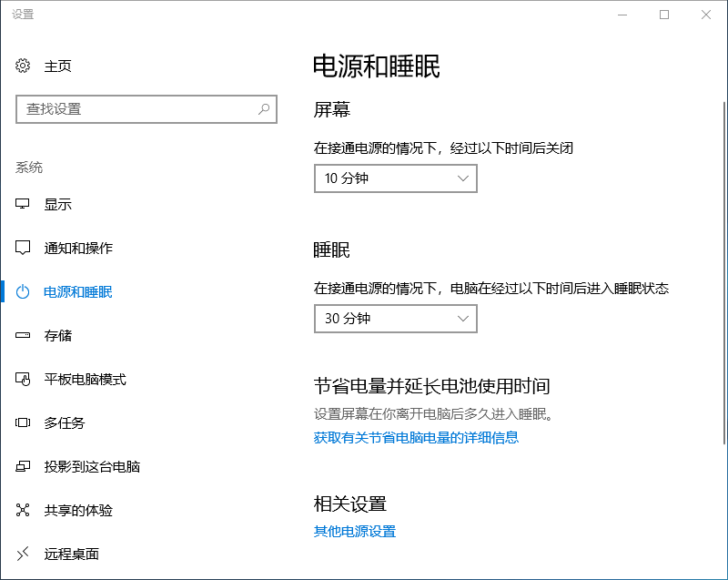
Task: Open the 获取有关节省电脑电量的详细信息 link
Action: [x=416, y=437]
